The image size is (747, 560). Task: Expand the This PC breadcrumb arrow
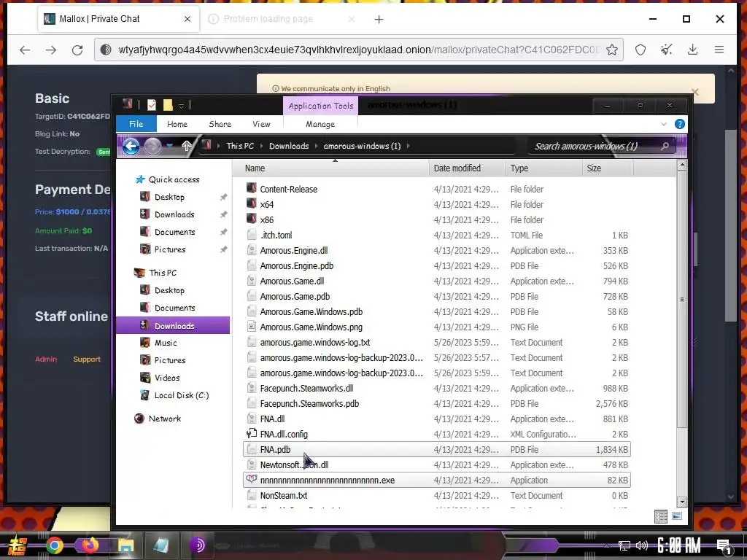point(261,146)
